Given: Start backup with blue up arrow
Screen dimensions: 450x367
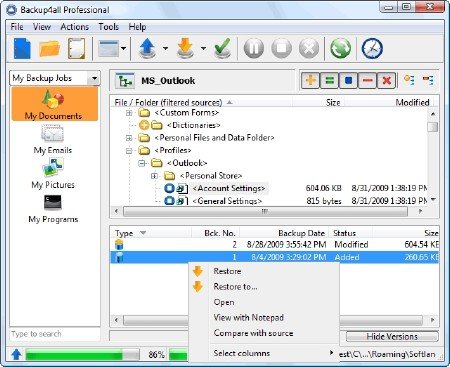Looking at the screenshot, I should [148, 49].
